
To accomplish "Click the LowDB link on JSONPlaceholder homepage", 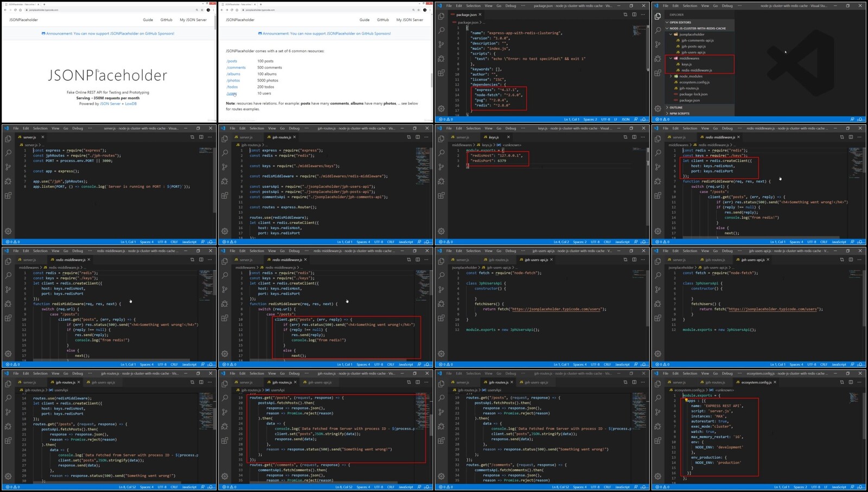I will [x=131, y=104].
